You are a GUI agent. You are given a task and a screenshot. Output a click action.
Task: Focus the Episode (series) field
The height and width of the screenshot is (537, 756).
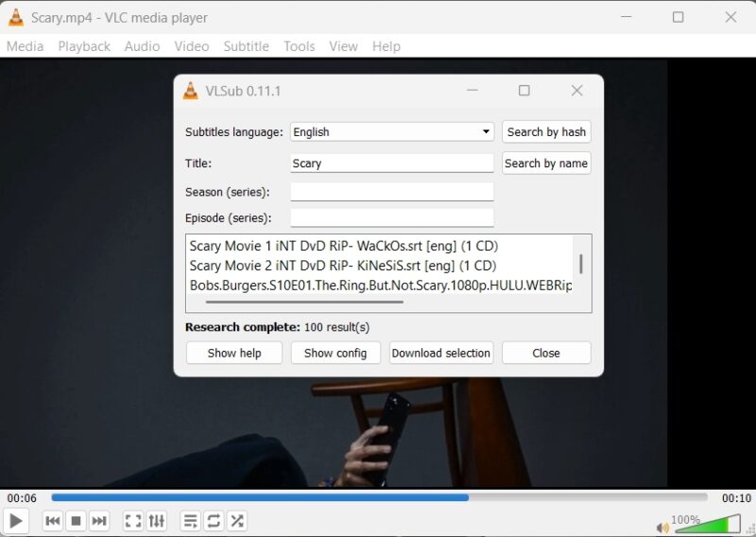(x=392, y=217)
